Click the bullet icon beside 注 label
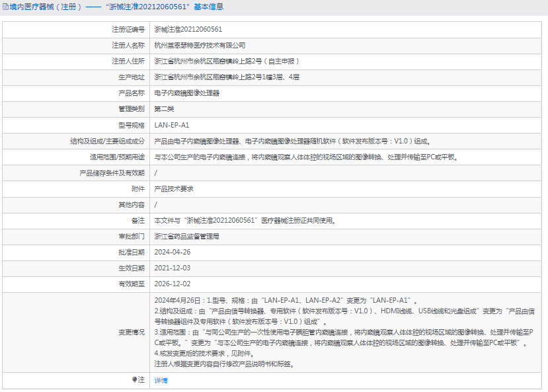Screen dimensions: 548x392 click(x=135, y=379)
